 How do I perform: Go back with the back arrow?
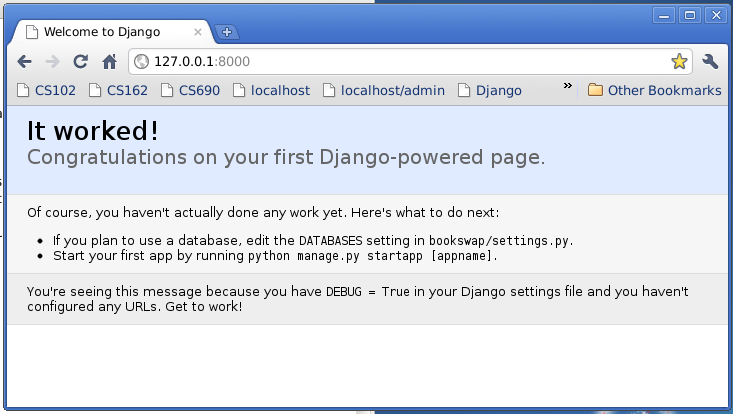[x=24, y=62]
